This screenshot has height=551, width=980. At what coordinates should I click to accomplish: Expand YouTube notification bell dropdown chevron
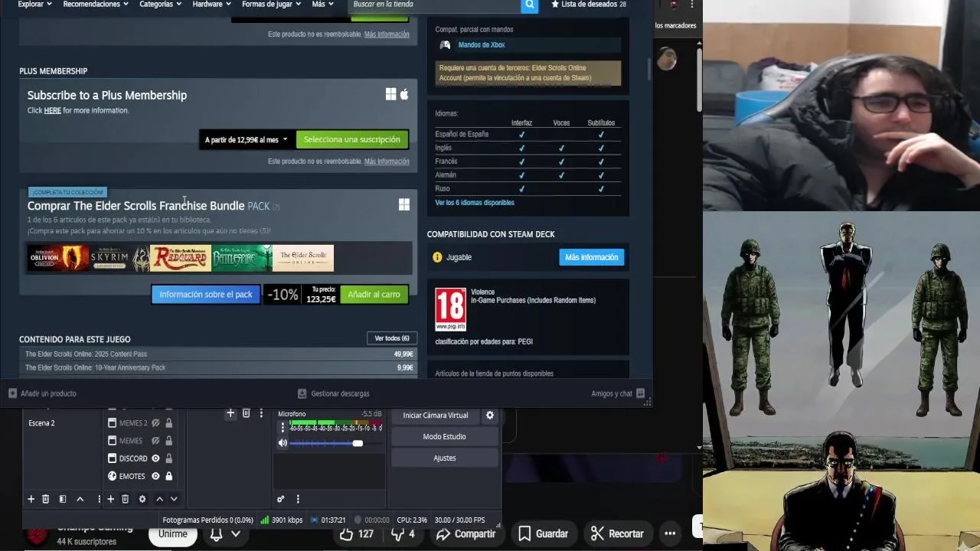pyautogui.click(x=236, y=533)
